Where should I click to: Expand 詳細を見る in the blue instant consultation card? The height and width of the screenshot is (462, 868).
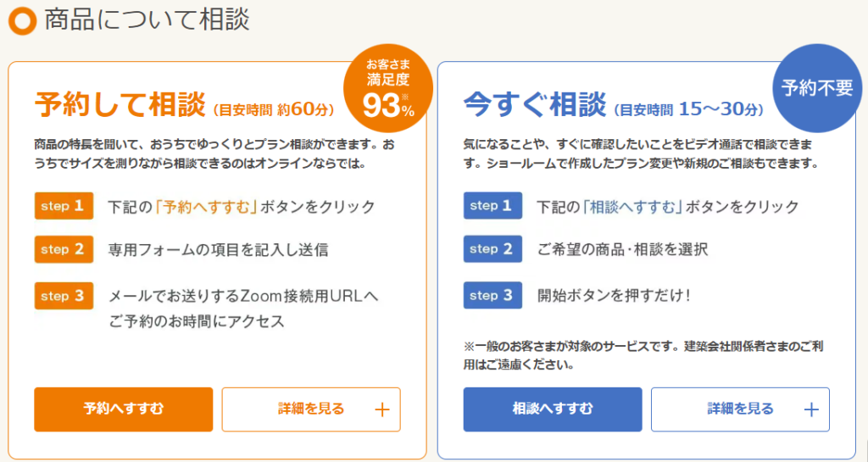pos(740,409)
